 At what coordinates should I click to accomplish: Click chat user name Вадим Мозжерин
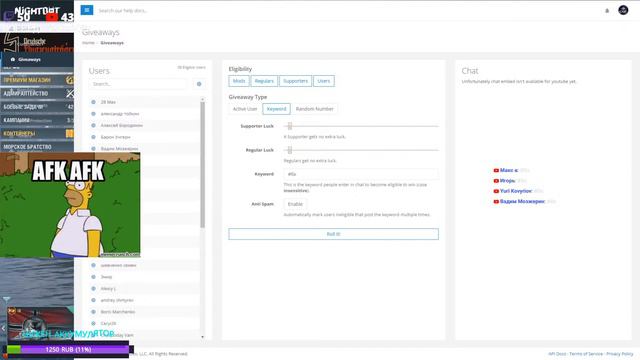coord(522,202)
